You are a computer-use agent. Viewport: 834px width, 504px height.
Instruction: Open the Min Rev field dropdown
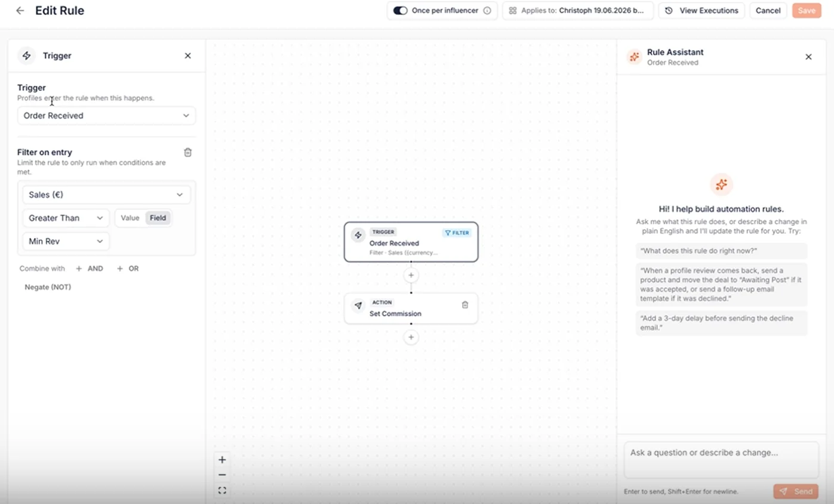pyautogui.click(x=66, y=242)
